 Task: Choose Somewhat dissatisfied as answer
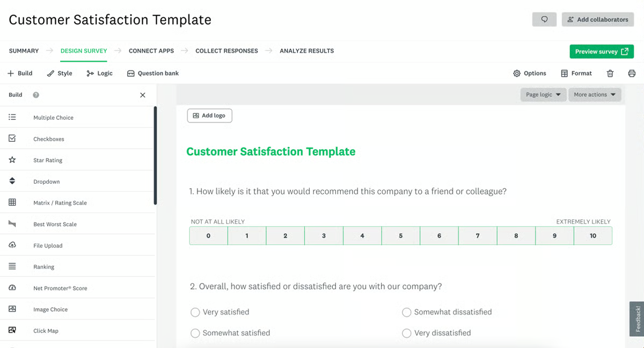(406, 312)
